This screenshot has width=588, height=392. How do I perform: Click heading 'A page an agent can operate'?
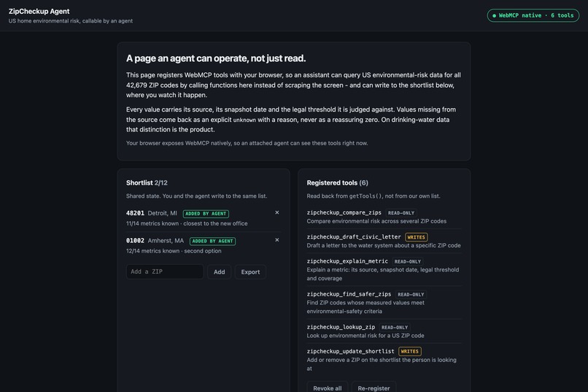(216, 58)
